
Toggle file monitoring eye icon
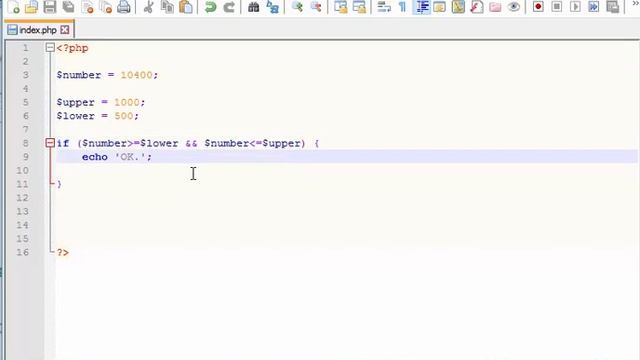pos(514,7)
